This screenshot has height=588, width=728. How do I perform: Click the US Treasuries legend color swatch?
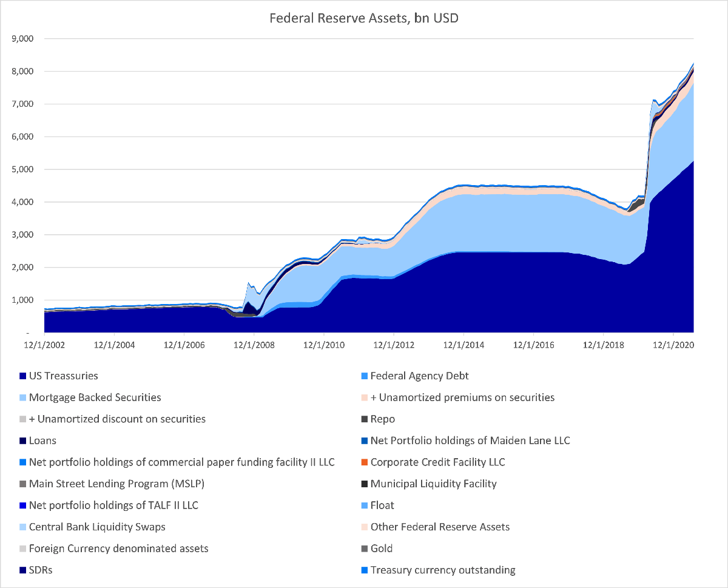(x=22, y=376)
